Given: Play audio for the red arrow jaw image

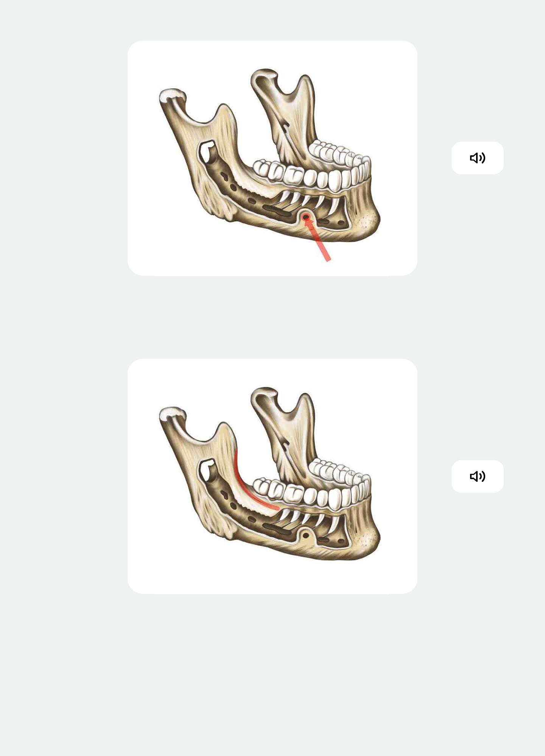Looking at the screenshot, I should [477, 158].
